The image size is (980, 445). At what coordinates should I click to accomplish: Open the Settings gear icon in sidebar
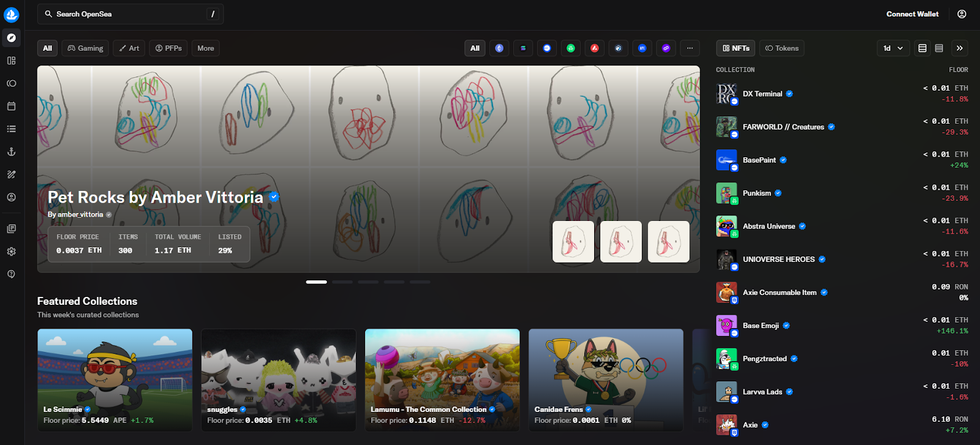tap(11, 252)
